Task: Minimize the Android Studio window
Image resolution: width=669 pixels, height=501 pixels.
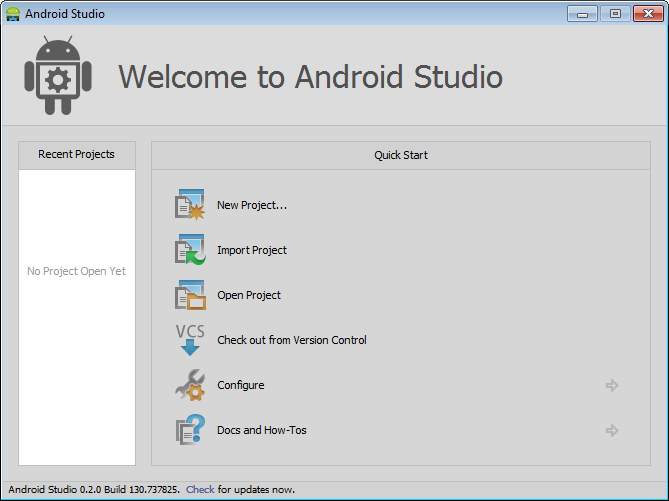Action: (x=582, y=14)
